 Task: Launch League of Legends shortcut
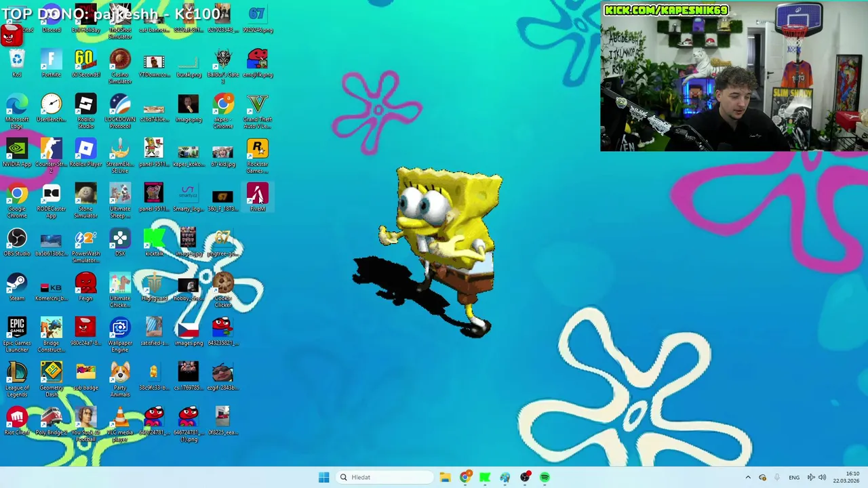pyautogui.click(x=17, y=380)
